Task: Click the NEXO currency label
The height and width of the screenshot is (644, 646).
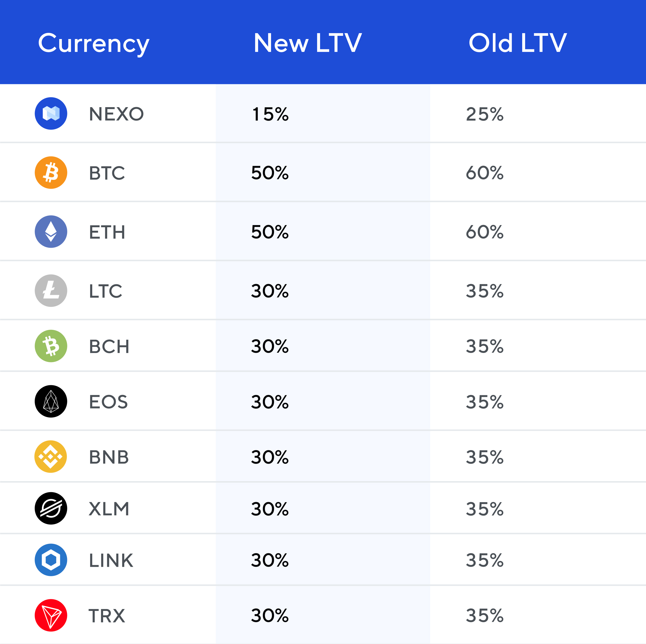Action: (x=116, y=114)
